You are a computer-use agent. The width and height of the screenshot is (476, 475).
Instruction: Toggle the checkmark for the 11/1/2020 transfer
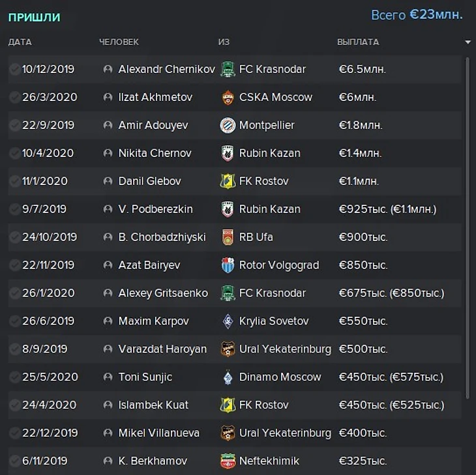(x=14, y=181)
